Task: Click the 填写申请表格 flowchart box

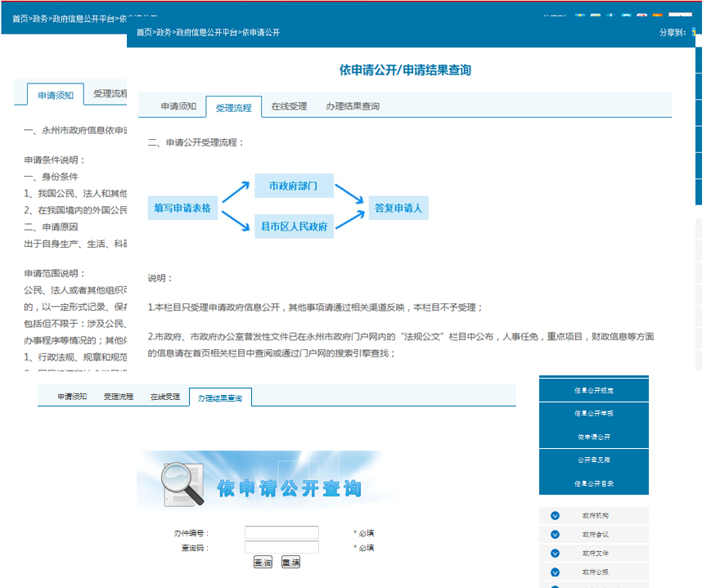Action: tap(182, 209)
